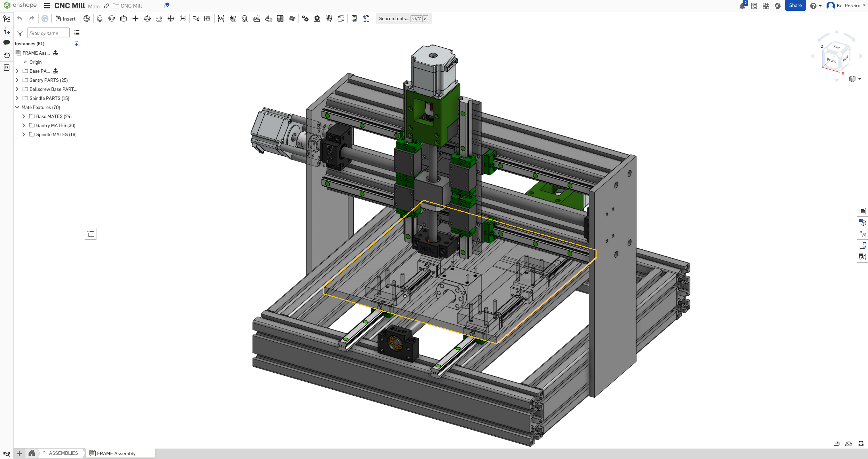Toggle the filter icon in instances list
This screenshot has height=459, width=868.
20,33
